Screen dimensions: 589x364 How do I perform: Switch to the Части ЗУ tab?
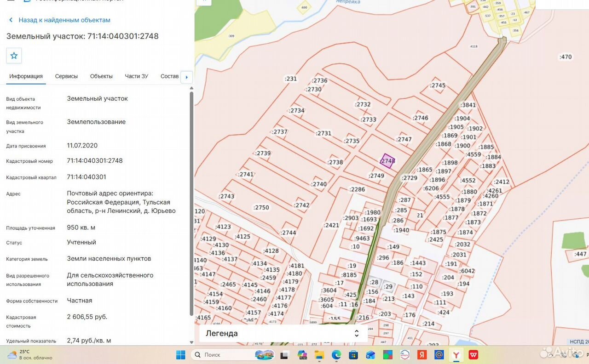(136, 76)
